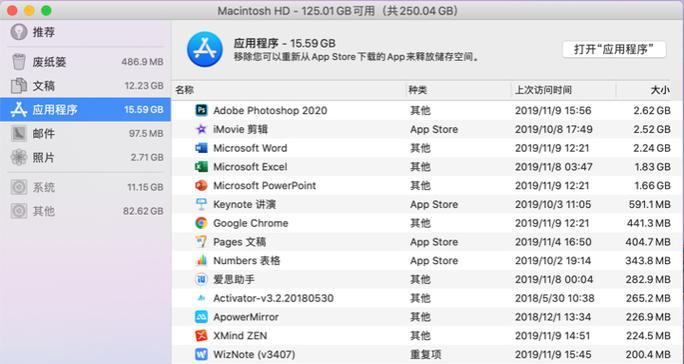Select 爱思助手 name in the list
This screenshot has width=684, height=364.
[x=234, y=279]
